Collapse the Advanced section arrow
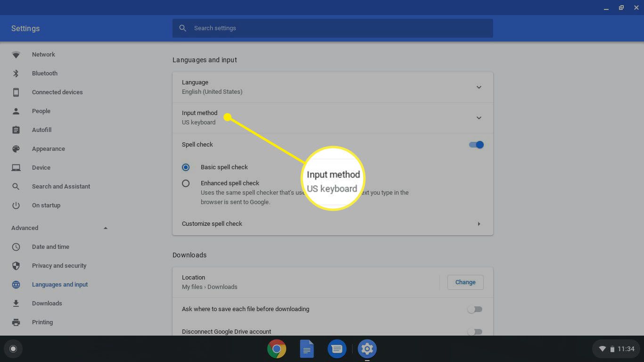The image size is (644, 362). 106,228
